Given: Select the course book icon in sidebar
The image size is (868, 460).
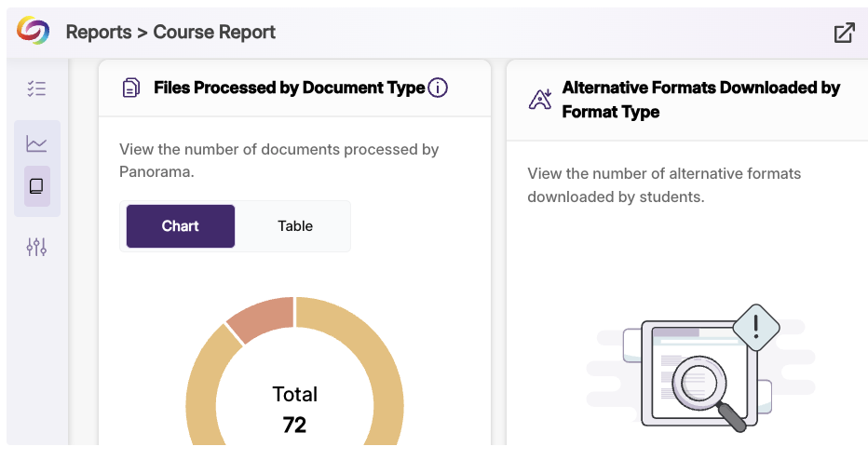Looking at the screenshot, I should click(36, 186).
